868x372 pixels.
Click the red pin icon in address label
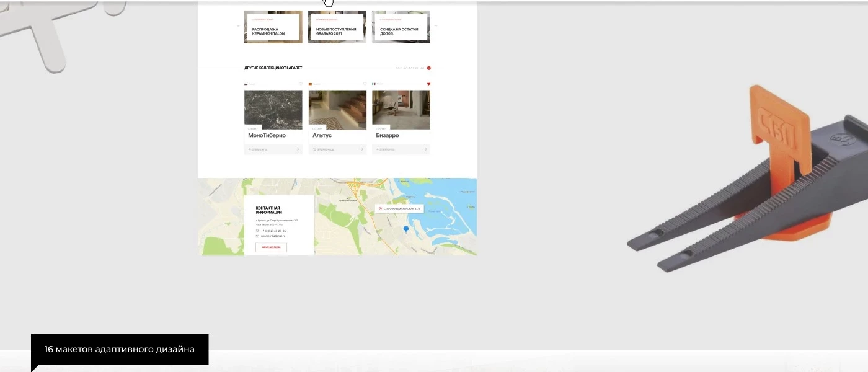click(380, 209)
